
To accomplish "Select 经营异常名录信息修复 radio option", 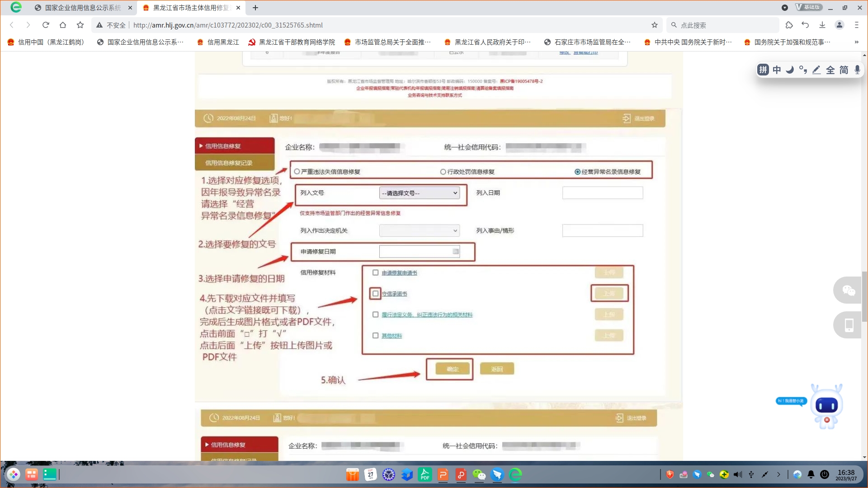I will [577, 172].
